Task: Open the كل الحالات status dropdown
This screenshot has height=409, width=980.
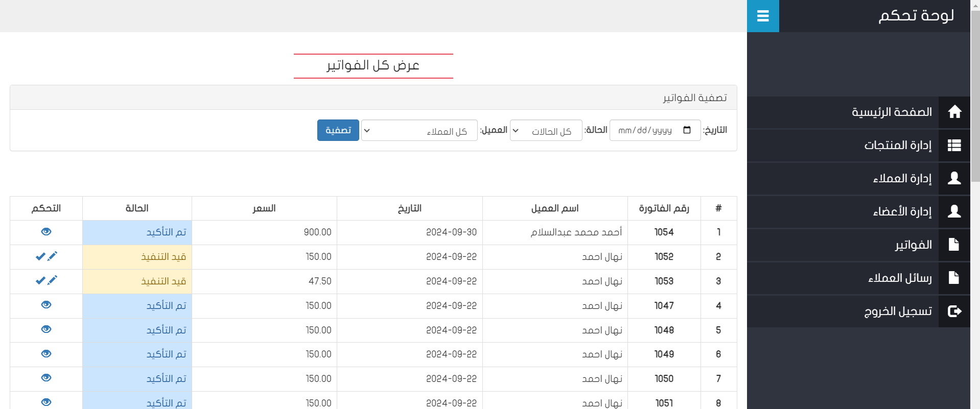Action: click(x=546, y=131)
